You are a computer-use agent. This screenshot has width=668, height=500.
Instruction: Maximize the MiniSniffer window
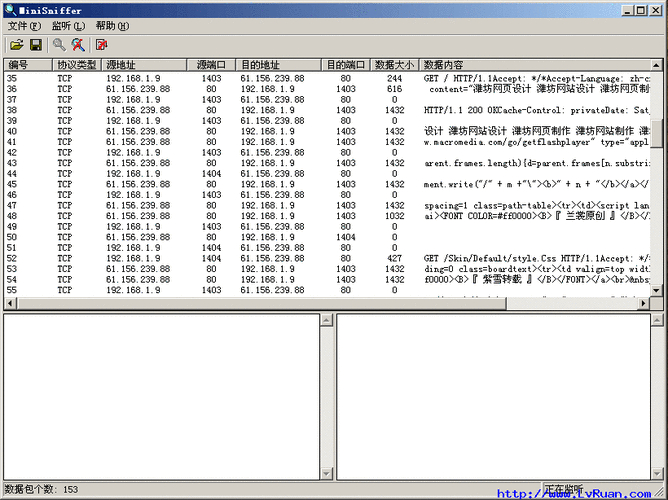pyautogui.click(x=640, y=10)
